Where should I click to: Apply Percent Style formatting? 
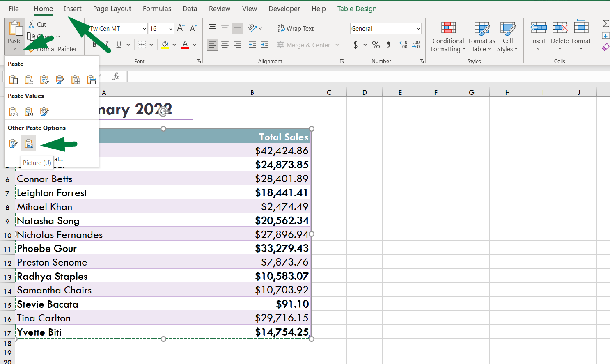click(x=376, y=45)
